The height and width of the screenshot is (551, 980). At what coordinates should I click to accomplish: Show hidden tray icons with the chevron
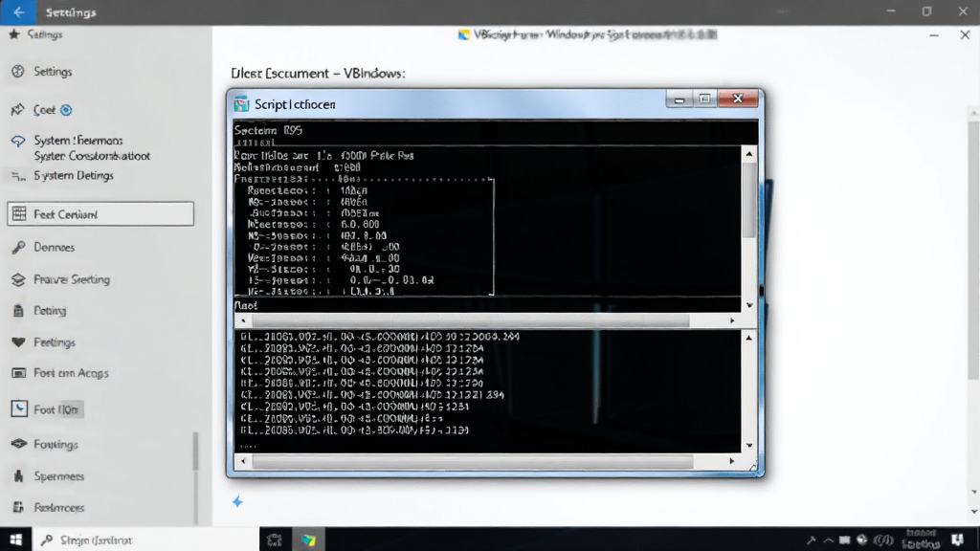(829, 540)
